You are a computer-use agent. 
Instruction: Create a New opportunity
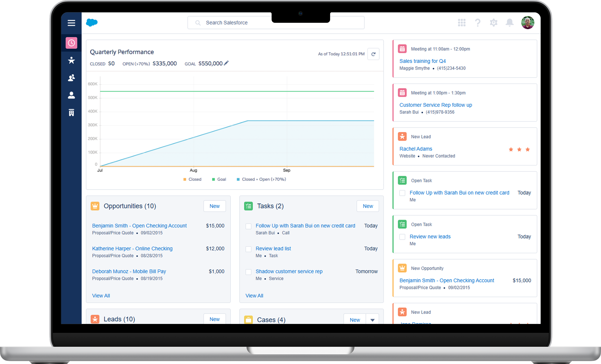(214, 206)
